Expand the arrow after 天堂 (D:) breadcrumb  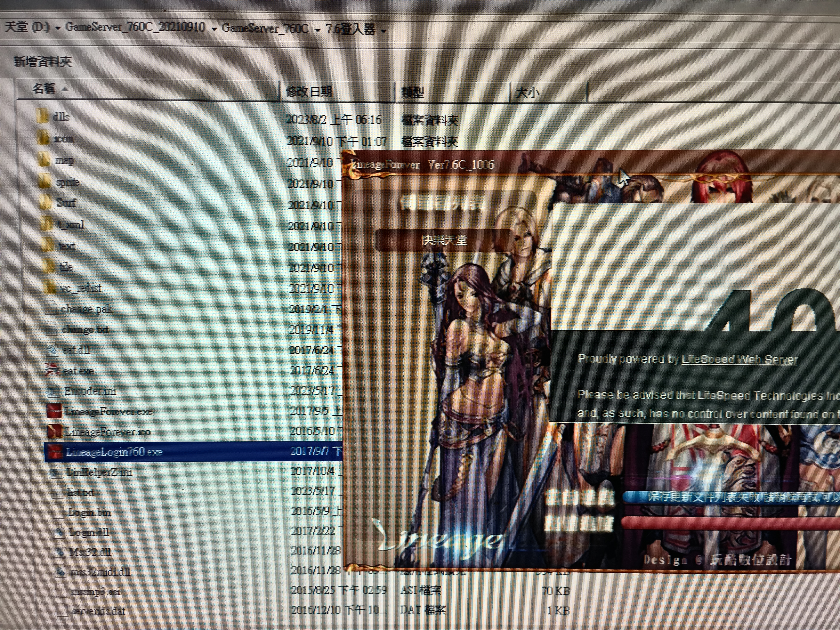tap(58, 29)
